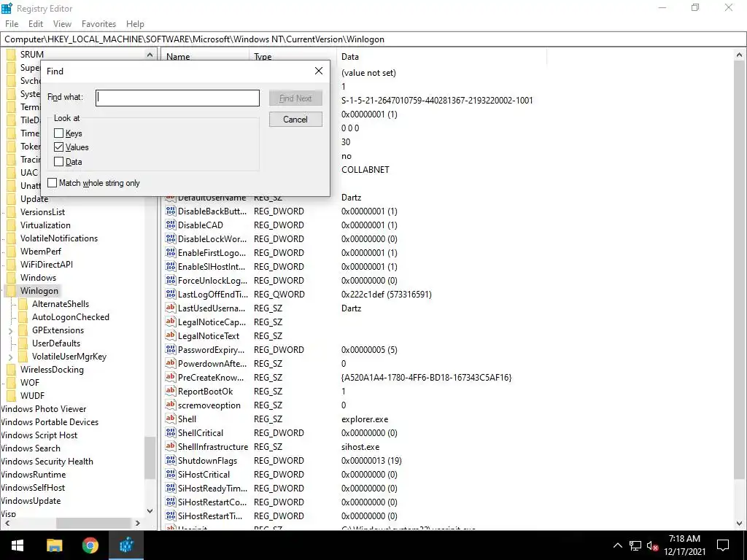747x560 pixels.
Task: Click the Find what text field
Action: point(177,98)
